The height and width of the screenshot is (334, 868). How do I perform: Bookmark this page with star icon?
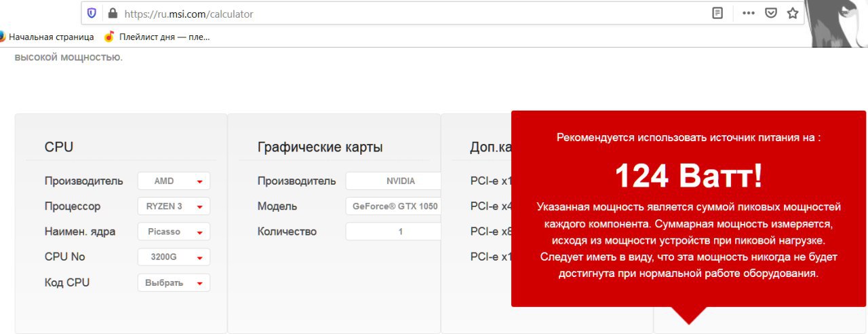pyautogui.click(x=793, y=13)
